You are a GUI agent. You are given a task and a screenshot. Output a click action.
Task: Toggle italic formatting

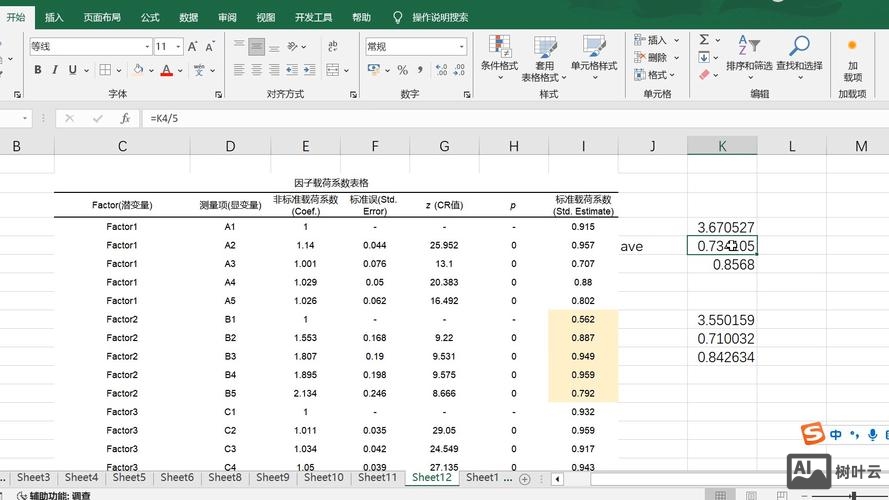pyautogui.click(x=55, y=70)
